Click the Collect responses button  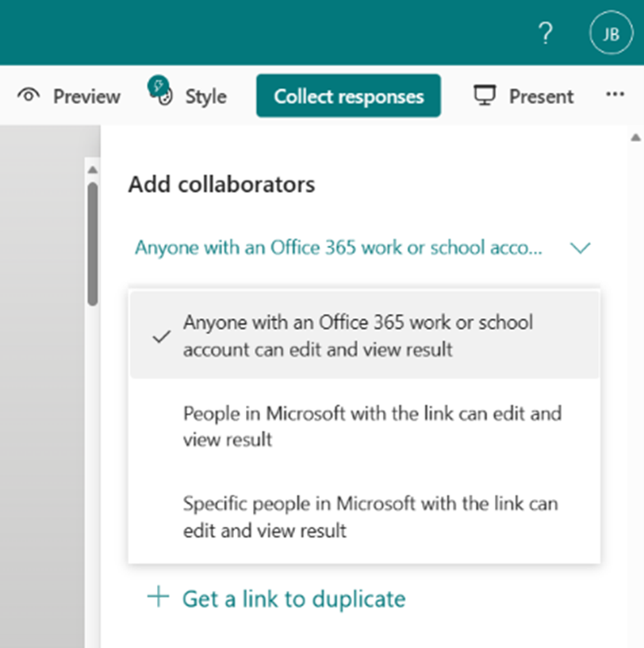[x=348, y=96]
